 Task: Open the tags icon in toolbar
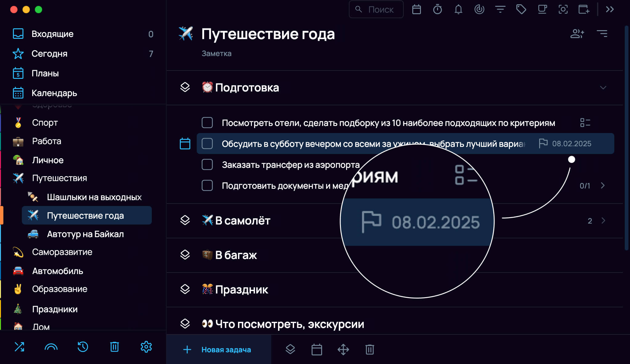point(521,9)
